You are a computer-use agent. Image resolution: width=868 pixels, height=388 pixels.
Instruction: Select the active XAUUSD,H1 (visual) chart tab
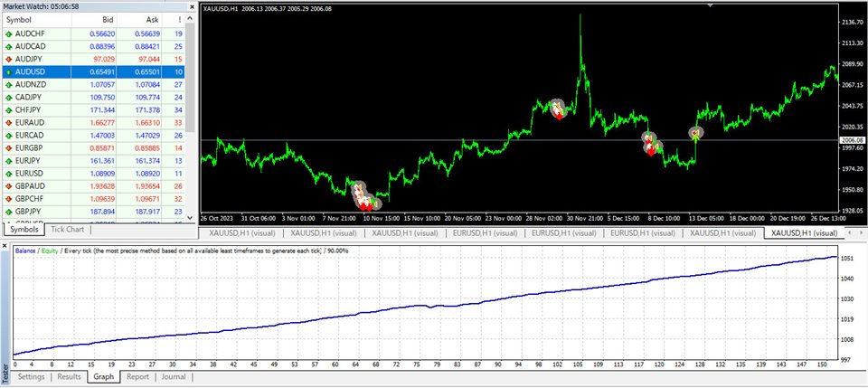pyautogui.click(x=805, y=233)
